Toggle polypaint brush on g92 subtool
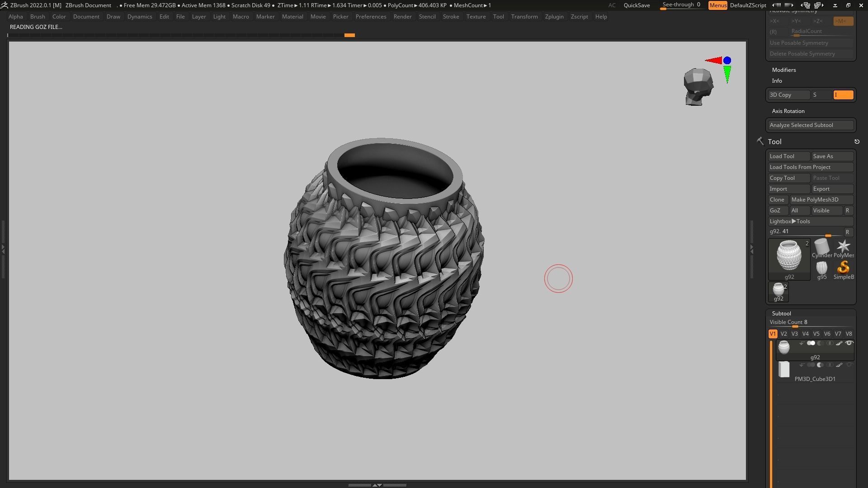 pyautogui.click(x=839, y=343)
